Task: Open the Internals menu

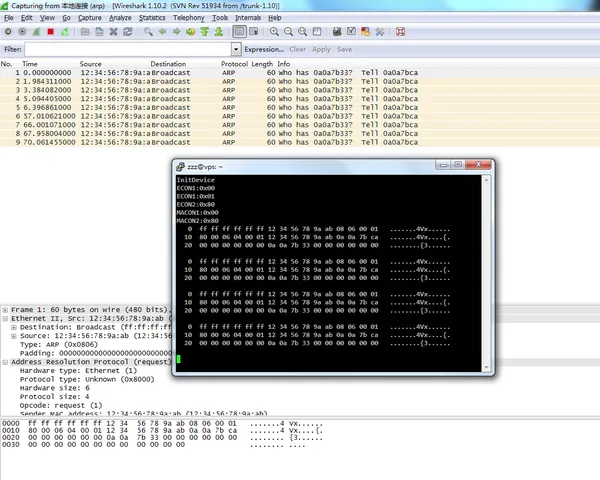Action: pos(248,18)
